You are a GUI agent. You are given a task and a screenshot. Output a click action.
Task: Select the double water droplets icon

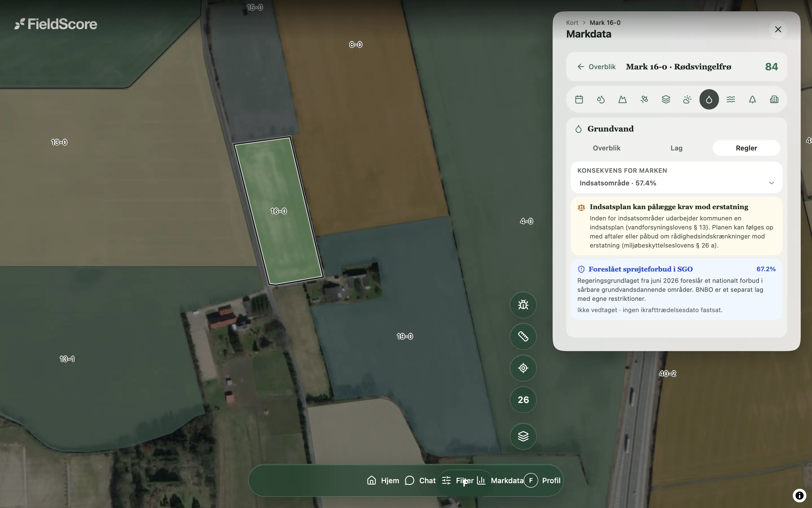(601, 99)
